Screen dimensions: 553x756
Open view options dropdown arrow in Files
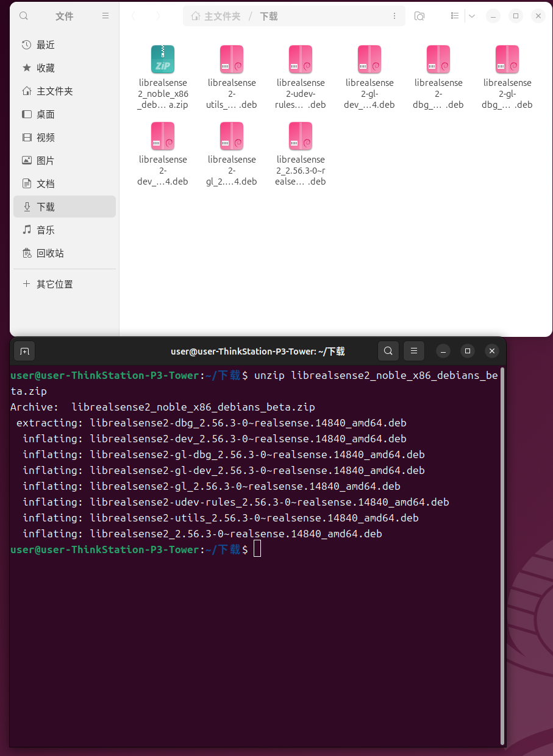click(472, 16)
